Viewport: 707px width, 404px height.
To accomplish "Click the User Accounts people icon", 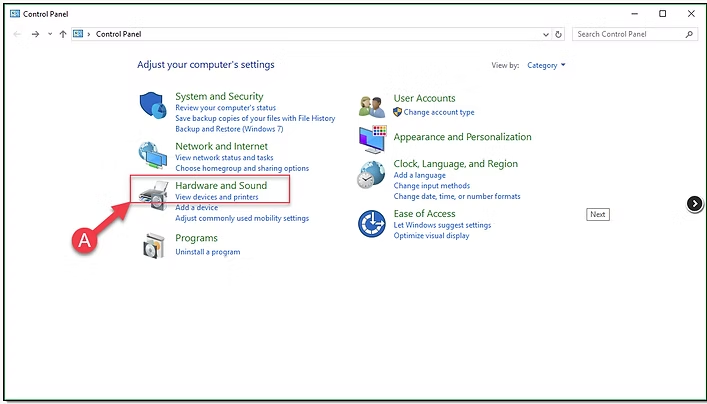I will pyautogui.click(x=372, y=106).
